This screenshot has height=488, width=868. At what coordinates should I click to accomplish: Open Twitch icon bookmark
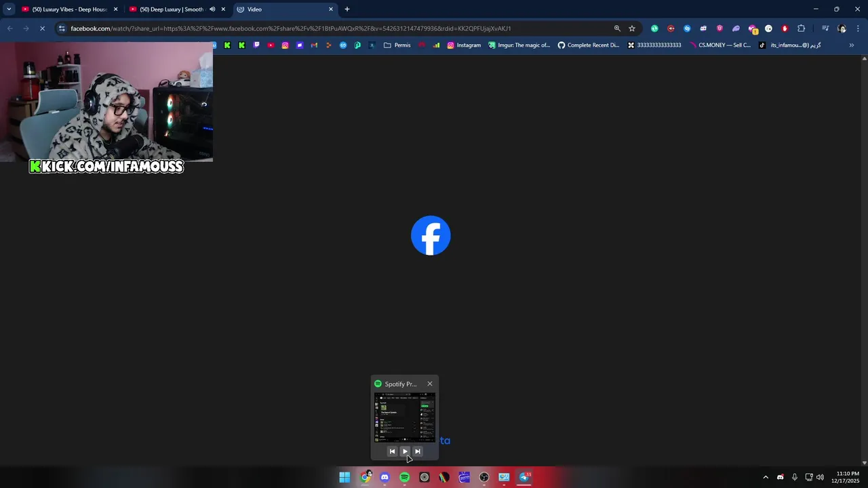pos(256,45)
